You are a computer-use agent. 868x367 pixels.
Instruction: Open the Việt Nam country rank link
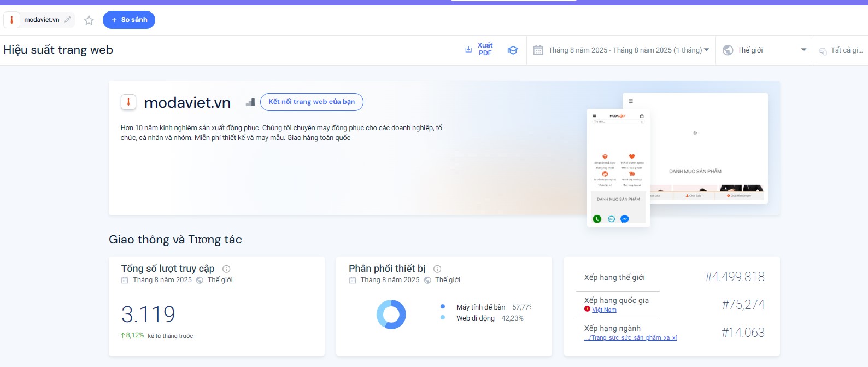[x=604, y=310]
